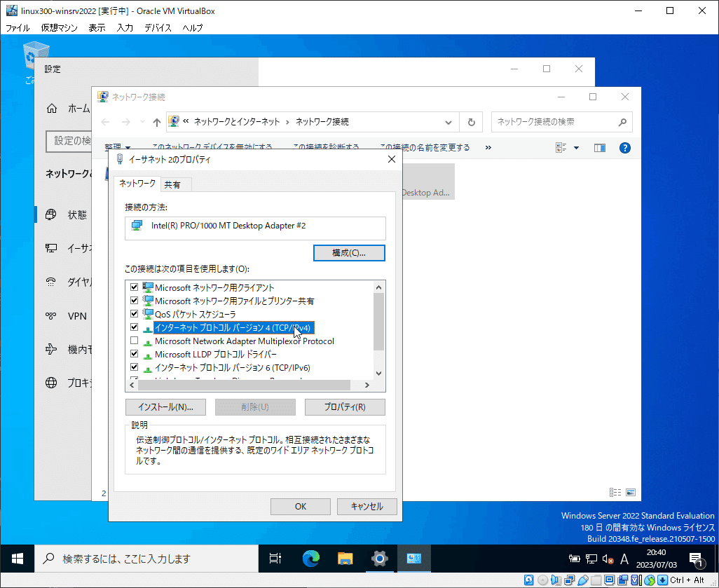Click ネットワーク接続の検索 search field
Screen dimensions: 719x588
click(x=562, y=122)
